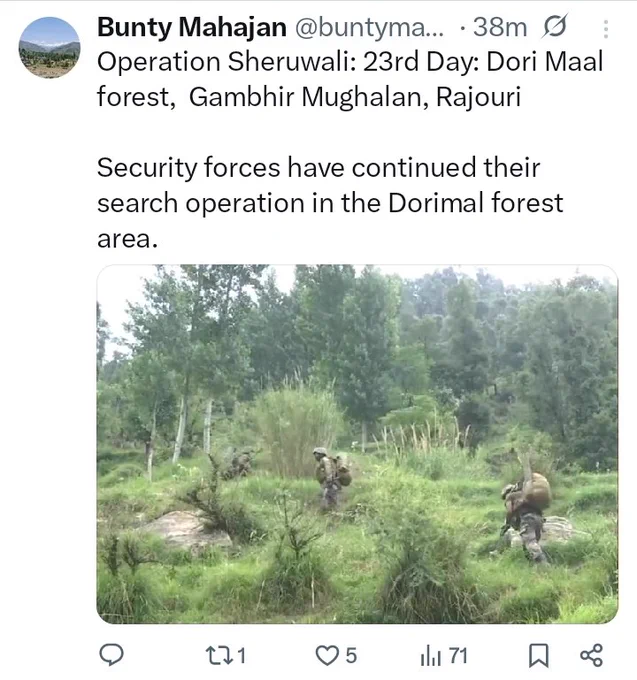Play the forest search operation video
This screenshot has width=637, height=680.
[357, 444]
